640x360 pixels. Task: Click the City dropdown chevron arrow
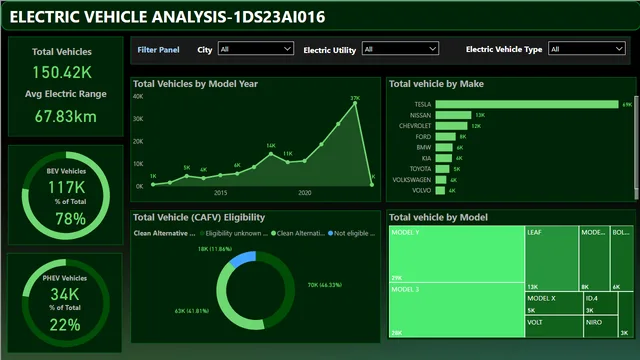[x=287, y=49]
